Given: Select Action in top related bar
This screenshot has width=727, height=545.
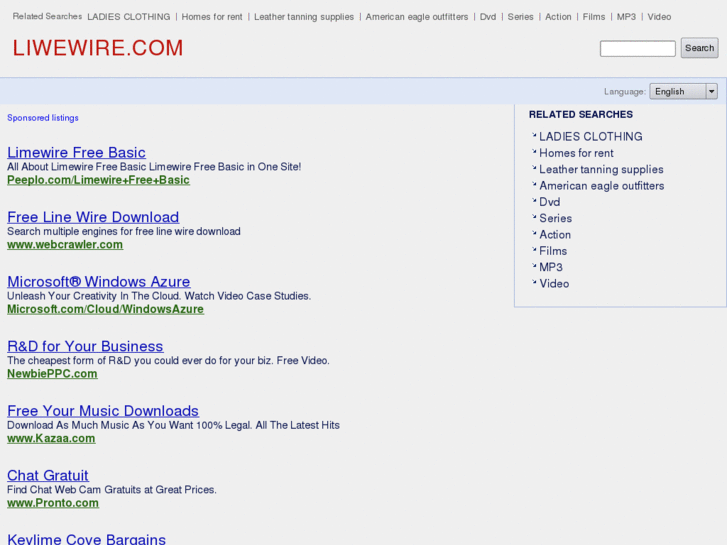Looking at the screenshot, I should point(558,17).
